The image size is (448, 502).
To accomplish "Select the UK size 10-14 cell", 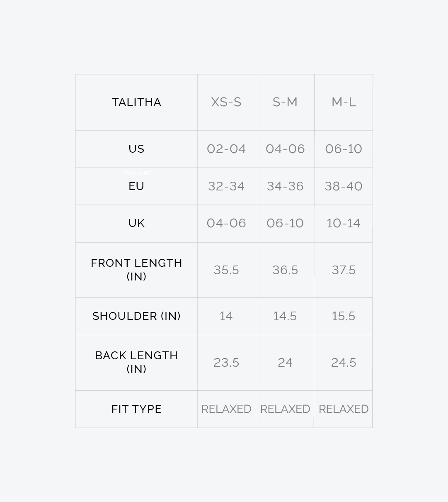I will (x=344, y=223).
